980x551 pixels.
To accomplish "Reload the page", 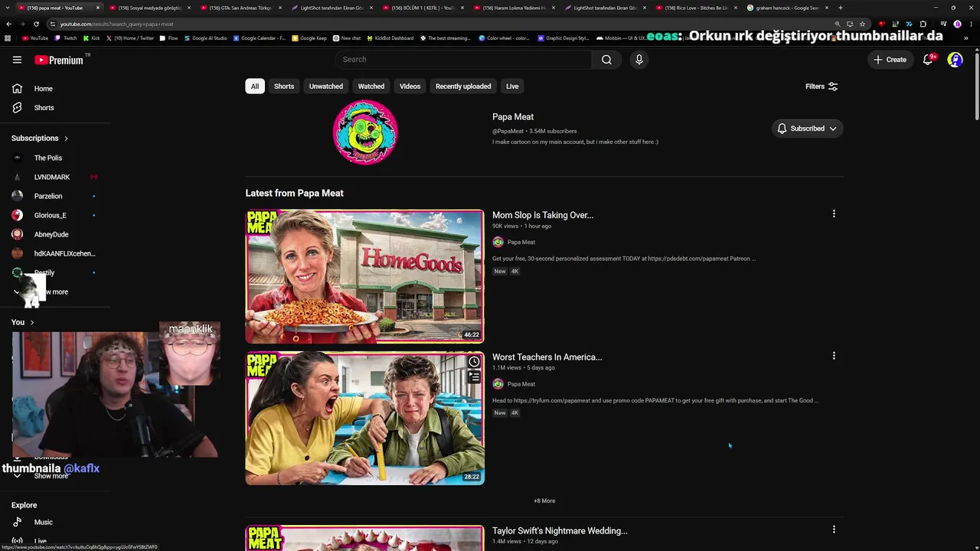I will [x=35, y=24].
